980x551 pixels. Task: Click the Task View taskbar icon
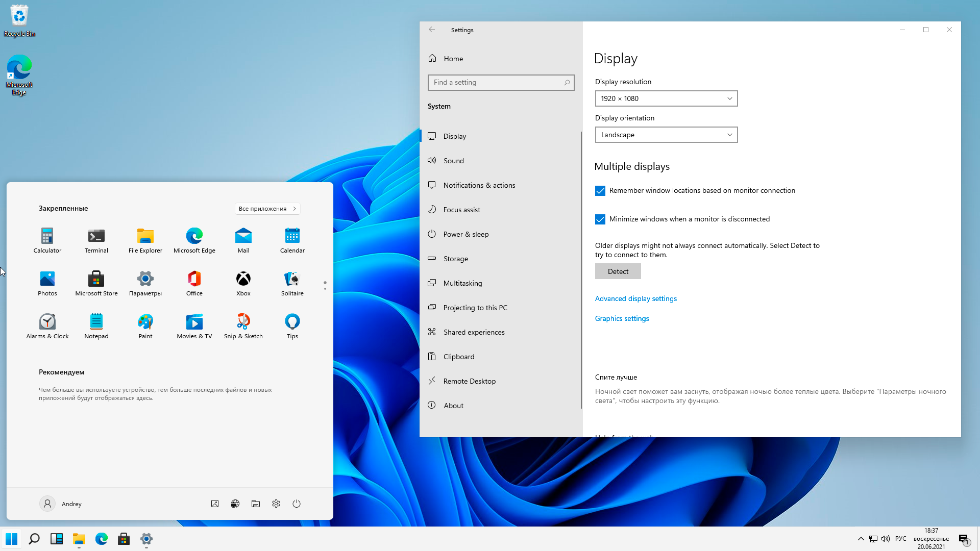point(56,539)
